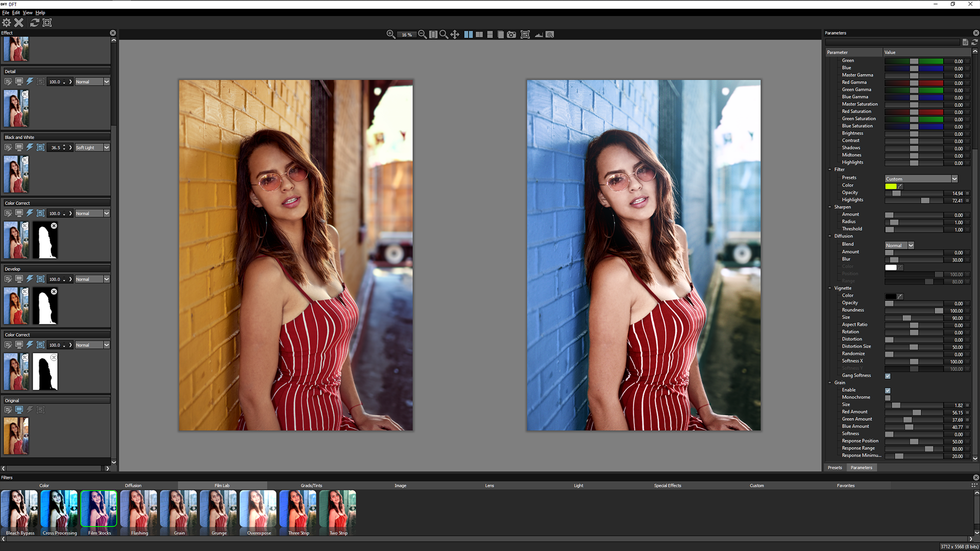
Task: Click the Film Stocks filter thumbnail
Action: point(99,509)
